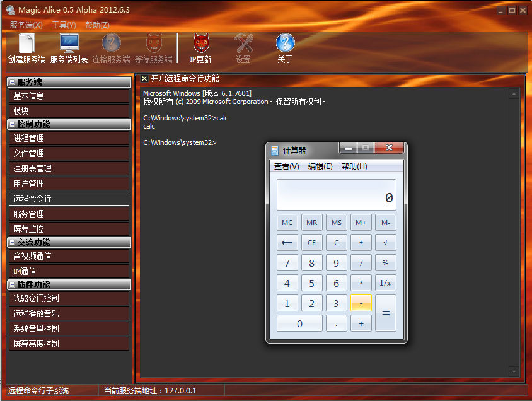The width and height of the screenshot is (532, 401).
Task: Click calculator CE button
Action: [312, 243]
